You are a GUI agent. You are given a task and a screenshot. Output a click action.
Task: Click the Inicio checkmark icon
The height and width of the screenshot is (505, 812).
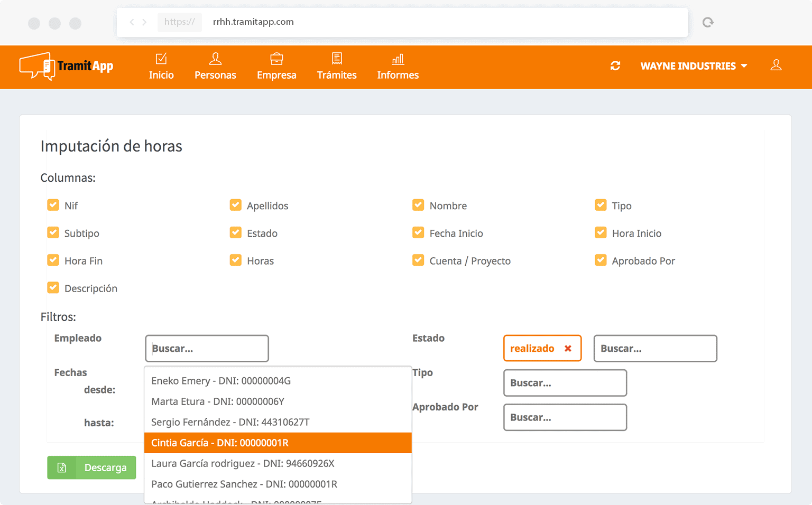coord(161,59)
